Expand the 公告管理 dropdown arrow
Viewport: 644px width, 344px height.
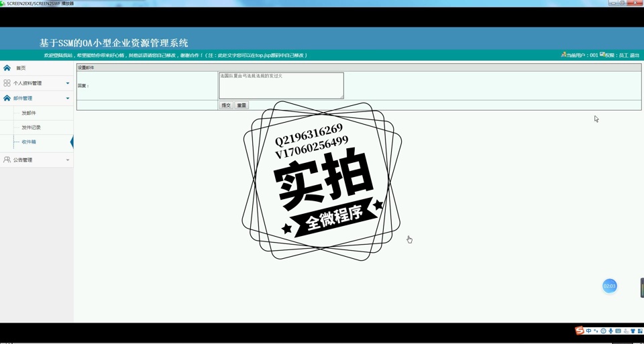click(67, 160)
